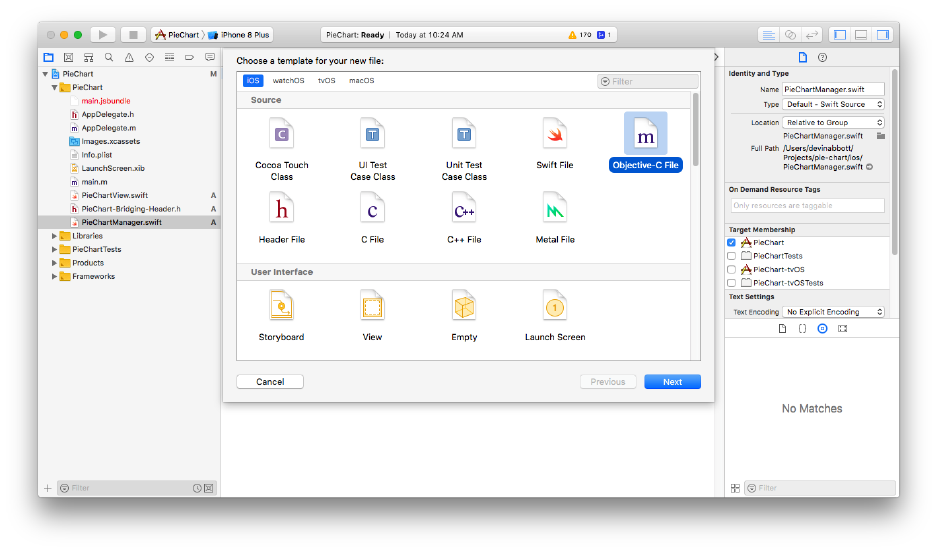The image size is (937, 551).
Task: Choose the Swift File template
Action: coord(555,143)
